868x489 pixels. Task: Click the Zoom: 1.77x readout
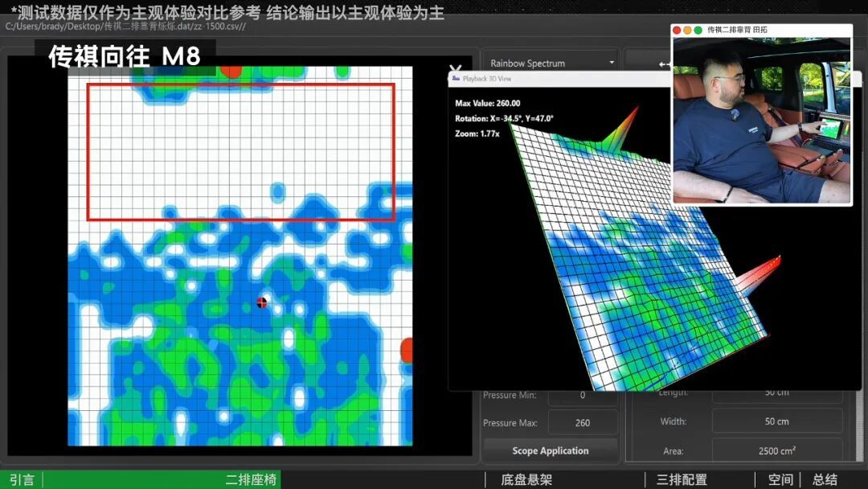coord(477,134)
